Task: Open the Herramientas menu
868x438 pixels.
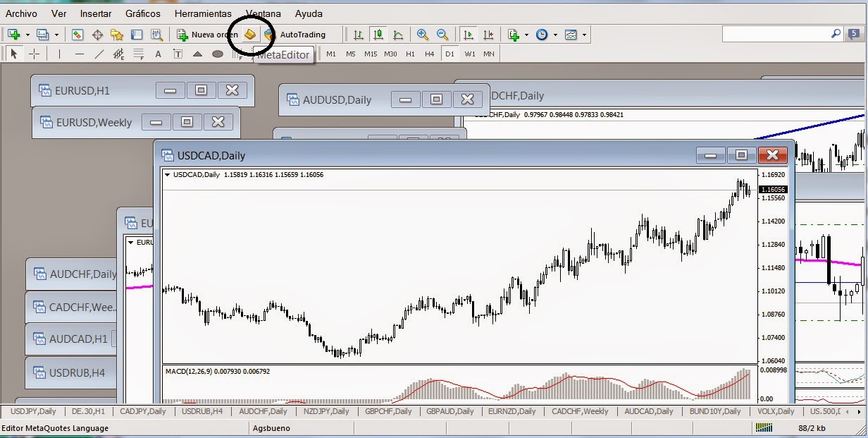Action: click(203, 13)
